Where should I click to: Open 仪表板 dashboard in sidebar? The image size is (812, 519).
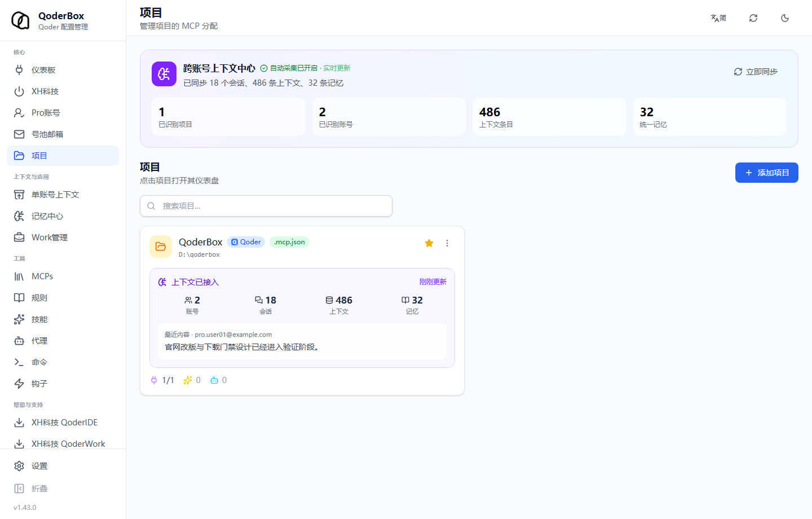pos(63,70)
